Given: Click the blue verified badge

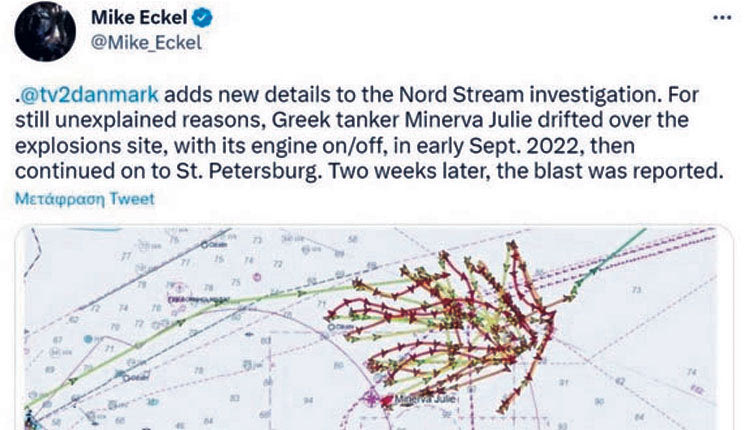Looking at the screenshot, I should [x=202, y=19].
